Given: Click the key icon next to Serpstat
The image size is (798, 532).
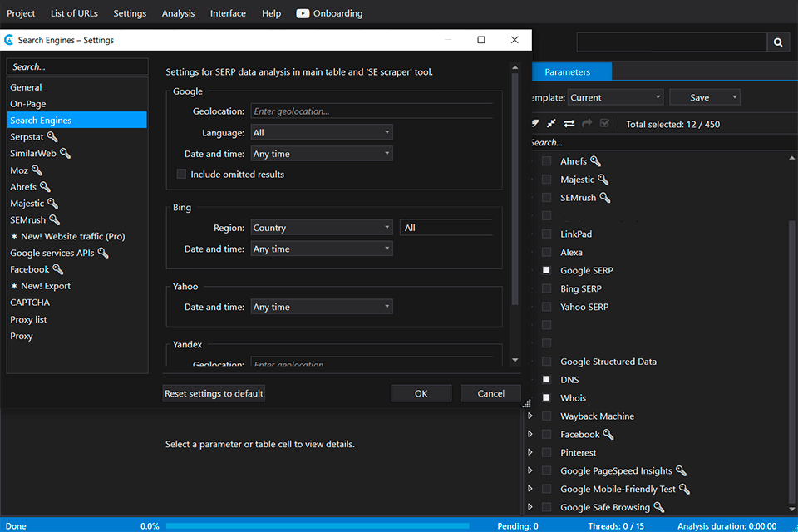Looking at the screenshot, I should [x=52, y=137].
